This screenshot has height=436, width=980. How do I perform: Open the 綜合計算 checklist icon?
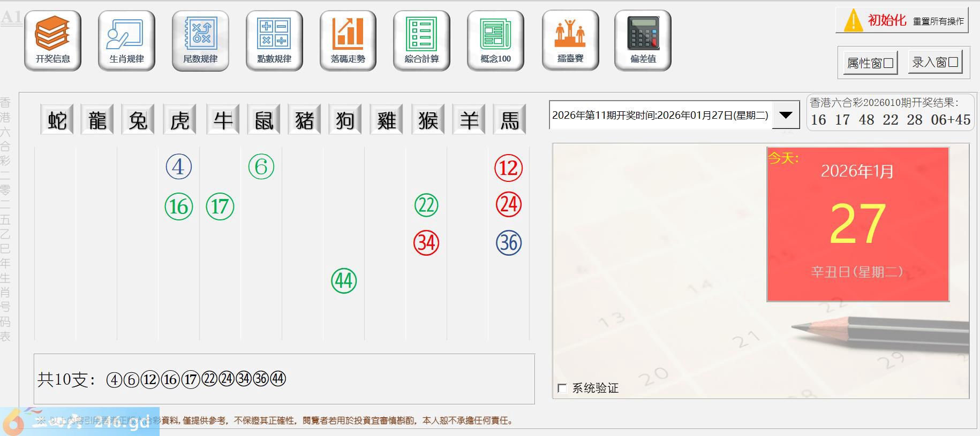[421, 40]
